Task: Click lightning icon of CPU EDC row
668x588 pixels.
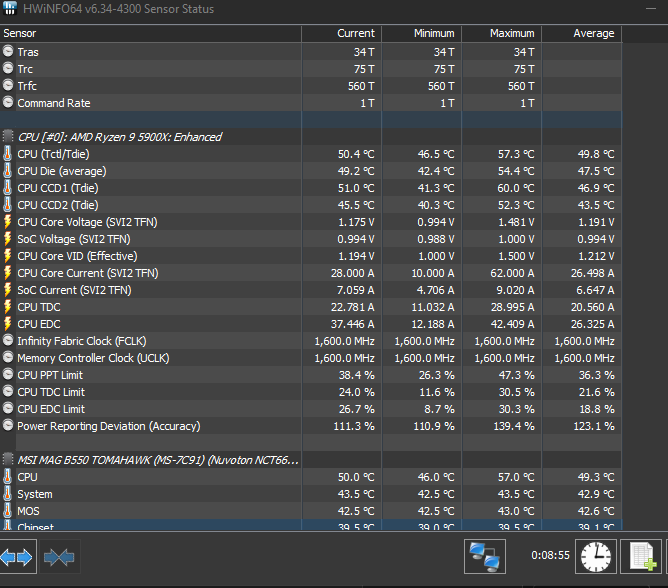Action: [x=7, y=324]
